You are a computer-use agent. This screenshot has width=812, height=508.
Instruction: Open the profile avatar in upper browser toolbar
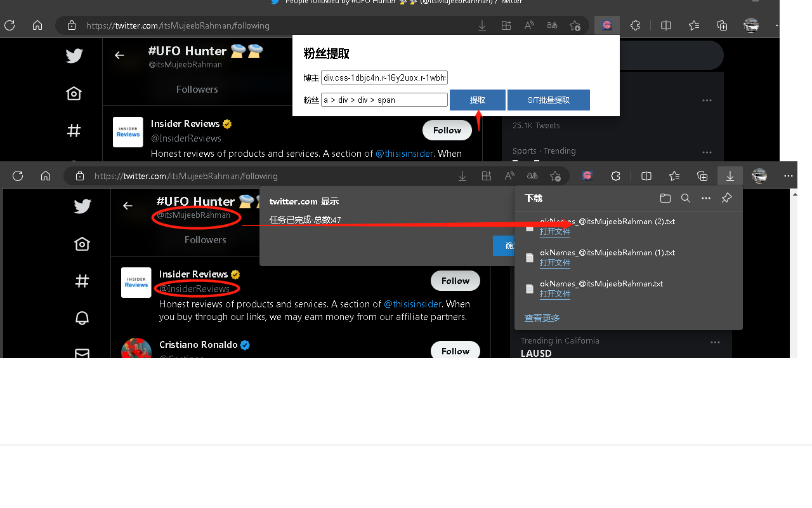tap(751, 25)
